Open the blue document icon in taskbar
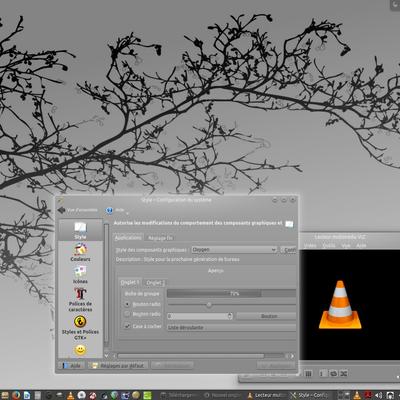This screenshot has width=400, height=400. (x=27, y=395)
